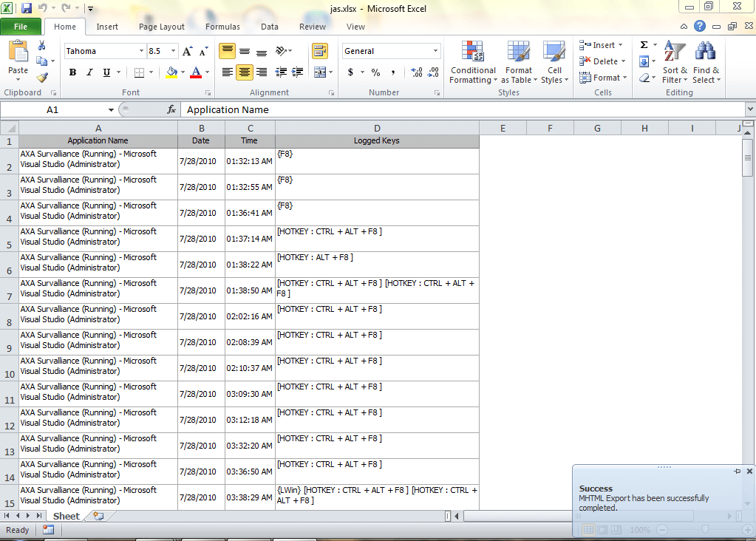Expand the General number format dropdown
The image size is (756, 541).
click(435, 51)
